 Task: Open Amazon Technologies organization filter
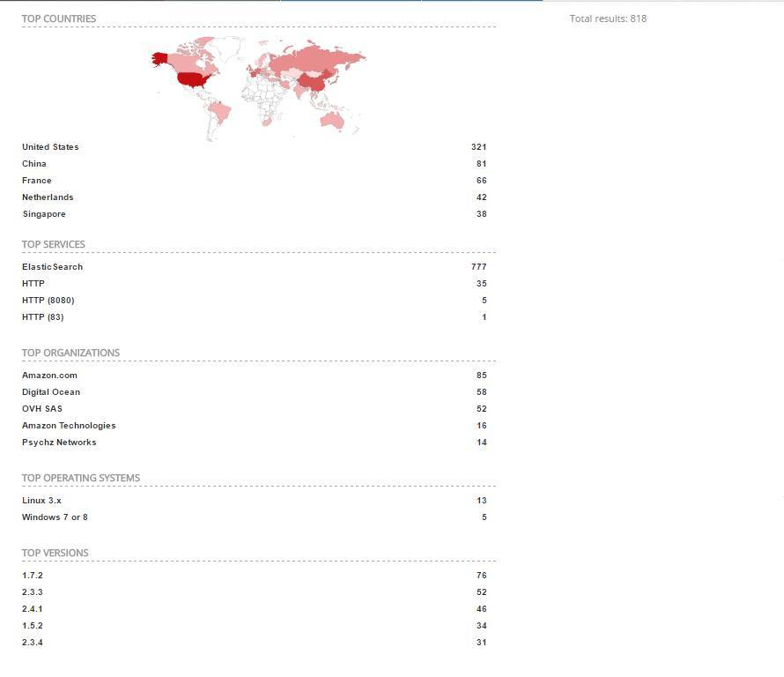click(x=69, y=426)
